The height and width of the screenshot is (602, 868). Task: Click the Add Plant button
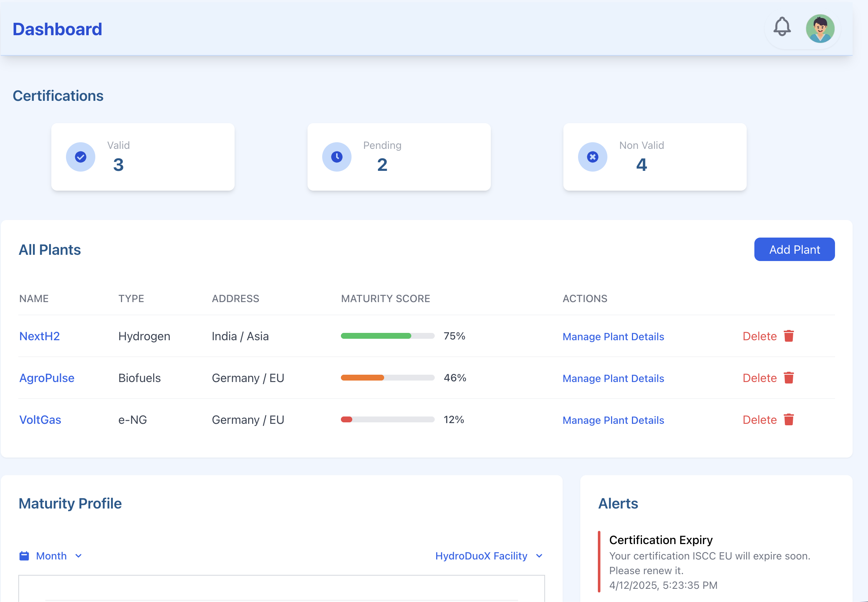794,249
